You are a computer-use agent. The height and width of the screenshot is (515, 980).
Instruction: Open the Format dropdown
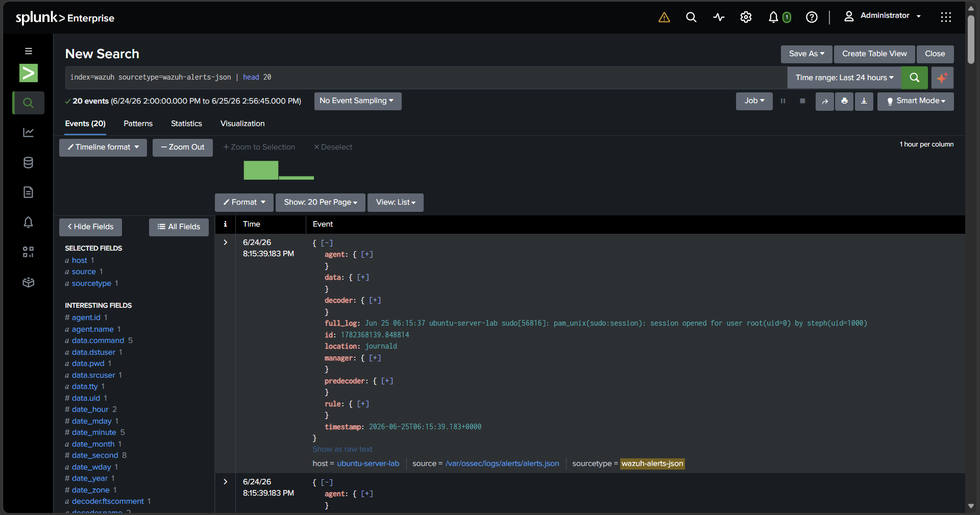[x=244, y=202]
